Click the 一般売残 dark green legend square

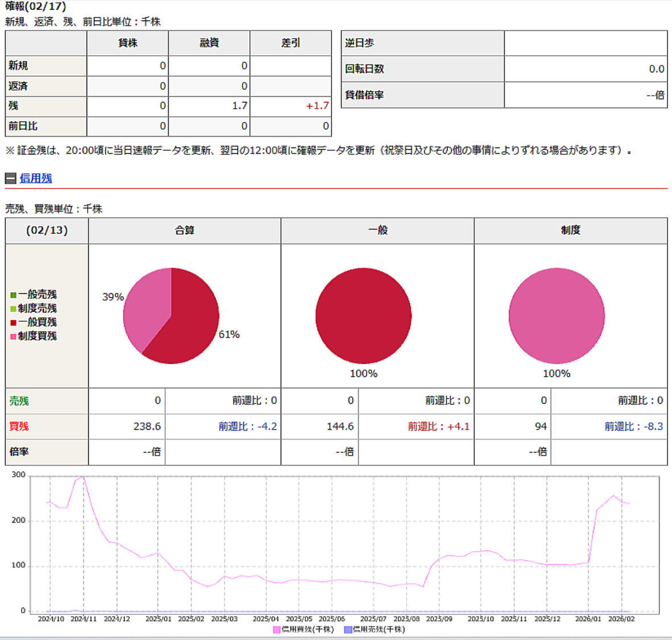13,295
